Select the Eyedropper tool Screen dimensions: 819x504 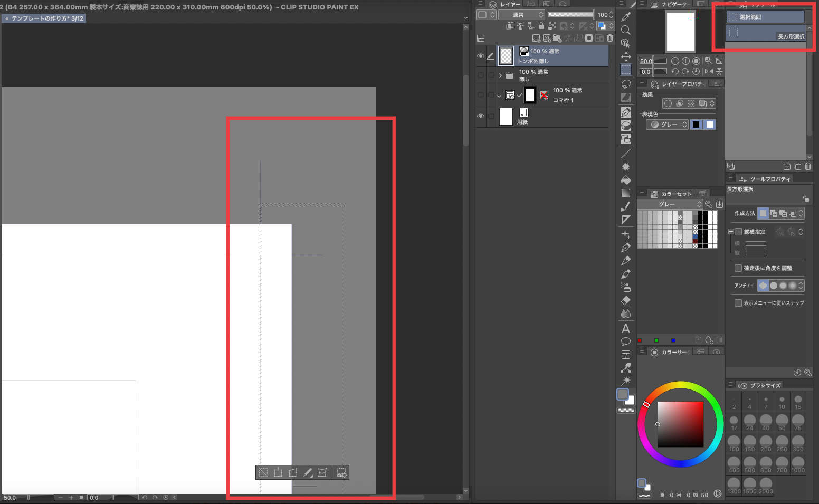tap(626, 17)
